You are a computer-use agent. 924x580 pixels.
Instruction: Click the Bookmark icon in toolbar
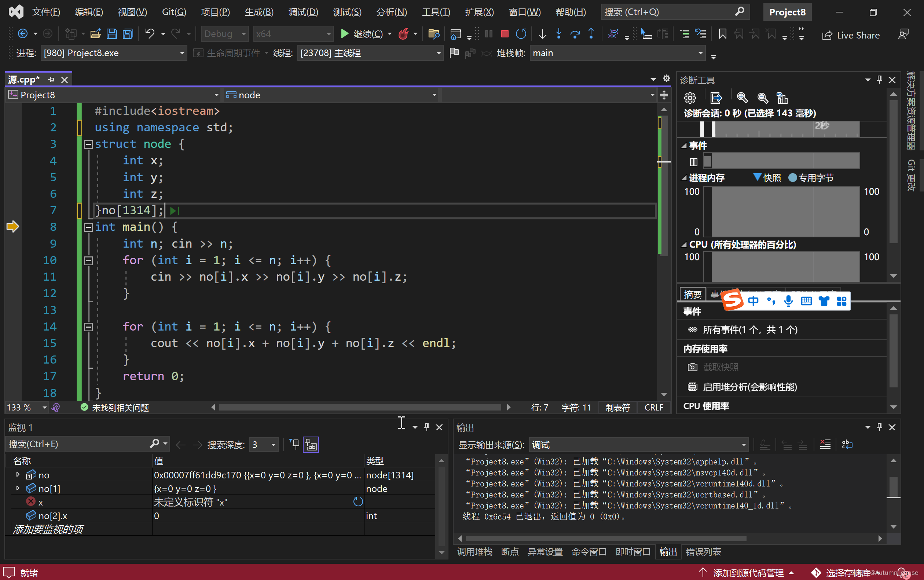click(x=722, y=34)
